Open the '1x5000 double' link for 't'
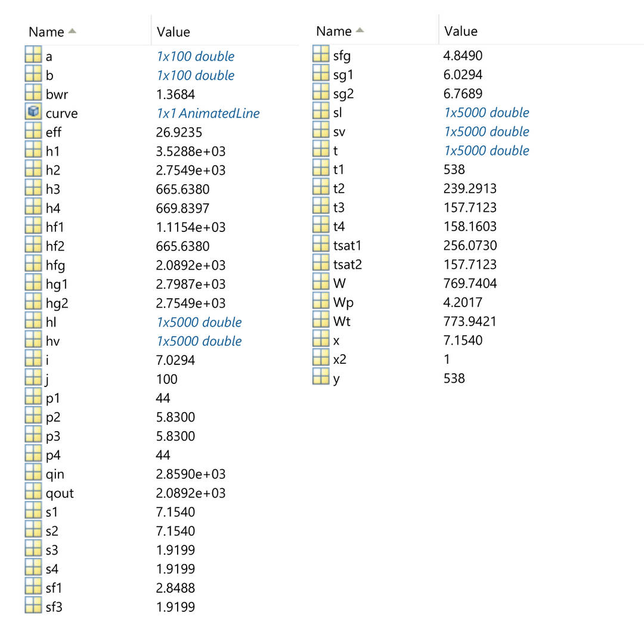 487,150
